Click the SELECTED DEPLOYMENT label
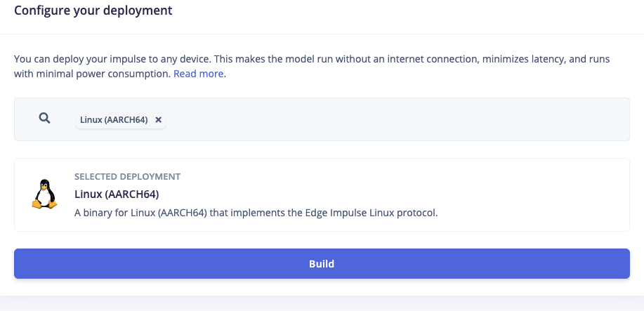644x311 pixels. point(127,177)
